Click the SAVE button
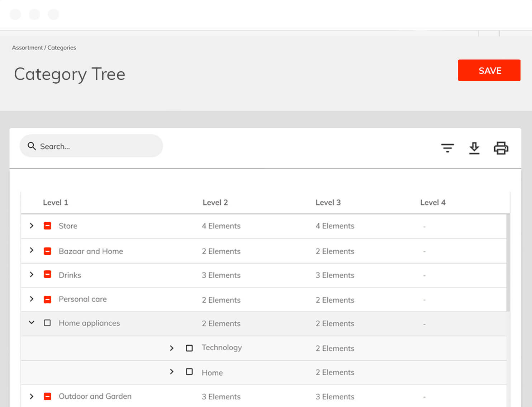 489,70
